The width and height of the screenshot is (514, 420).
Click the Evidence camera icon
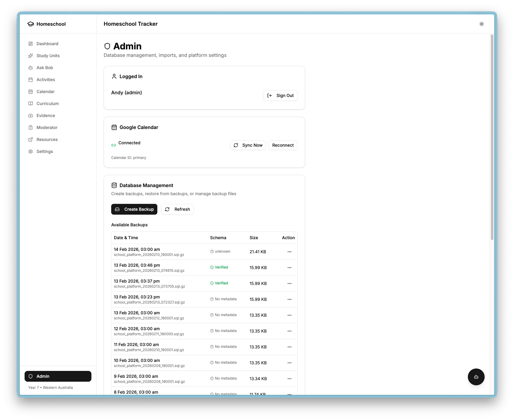click(x=31, y=116)
